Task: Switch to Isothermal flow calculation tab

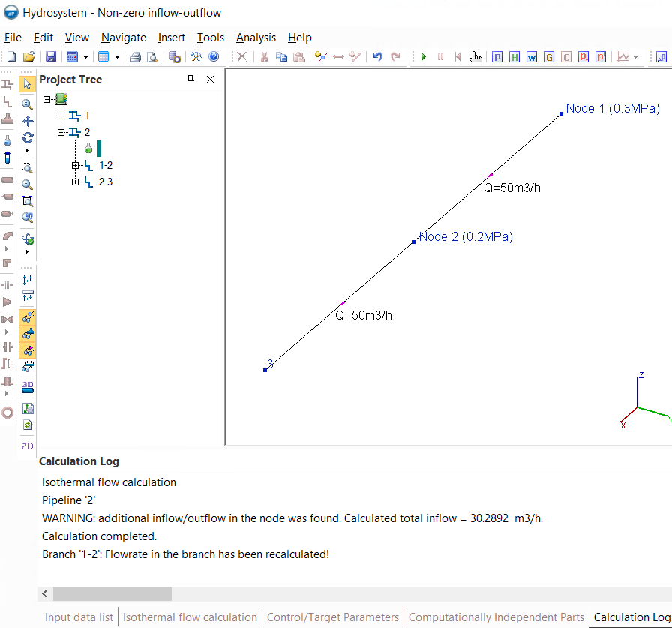Action: click(190, 617)
